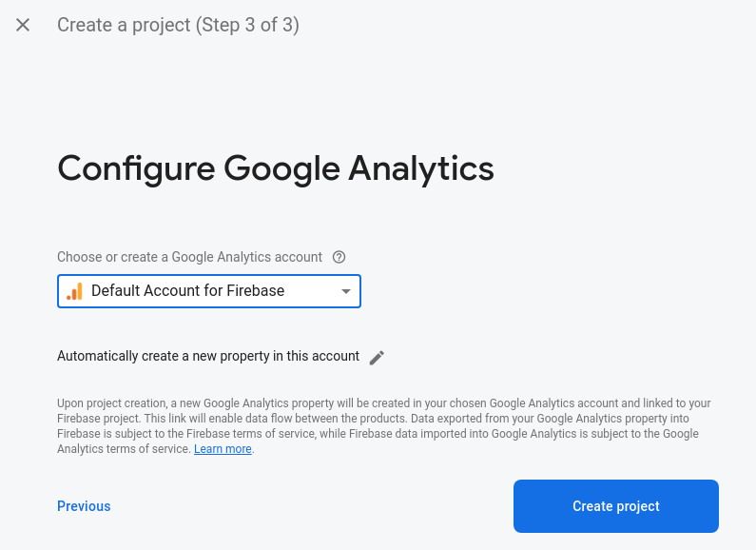Go back with the Previous button
This screenshot has width=756, height=550.
(84, 506)
